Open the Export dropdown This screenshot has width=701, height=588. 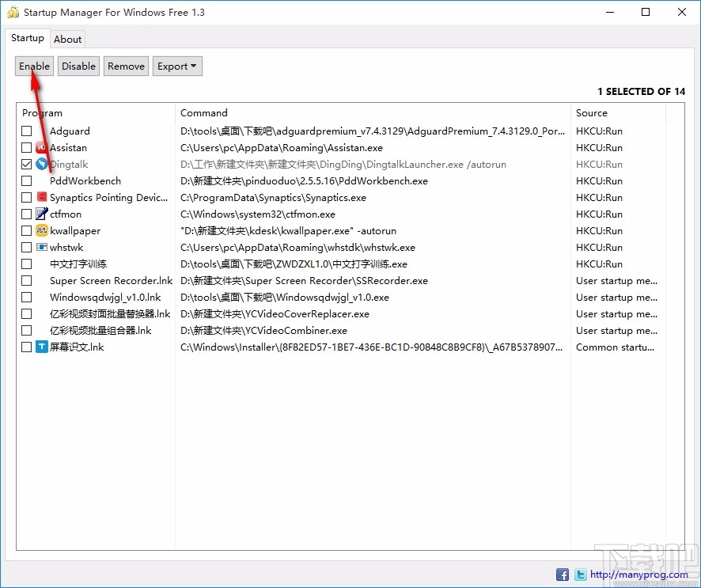click(x=177, y=66)
